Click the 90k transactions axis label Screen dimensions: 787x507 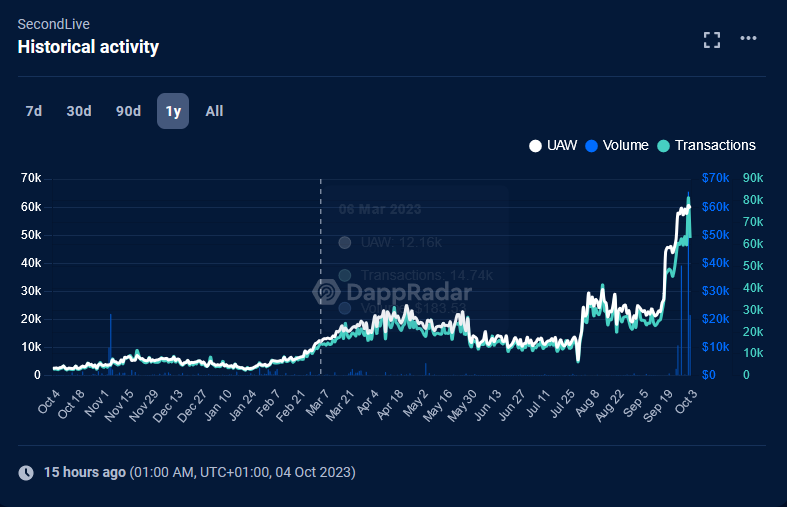coord(753,178)
